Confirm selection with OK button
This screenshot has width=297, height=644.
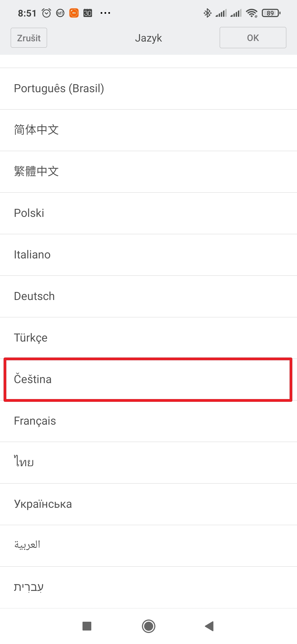[253, 38]
